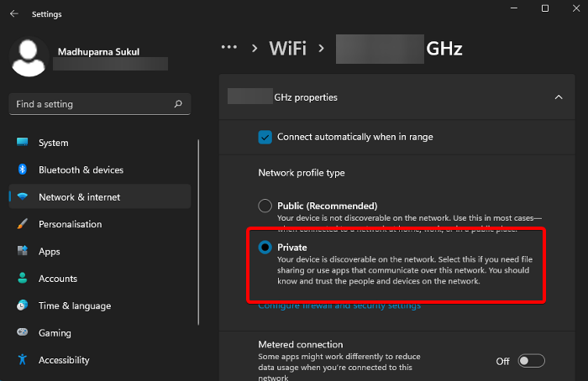Viewport: 588px width, 381px height.
Task: Expand the breadcrumb ellipsis menu
Action: pos(229,48)
